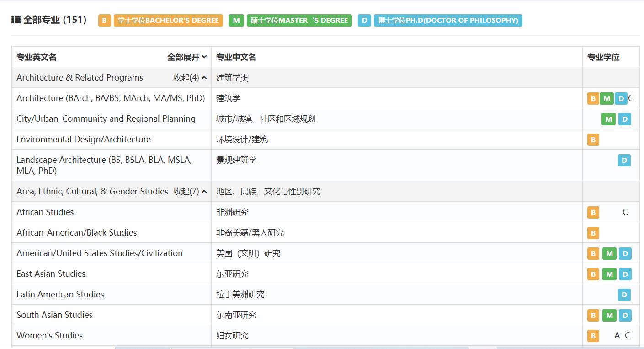Click the D doctoral degree legend icon
Image resolution: width=644 pixels, height=349 pixels.
(x=364, y=20)
